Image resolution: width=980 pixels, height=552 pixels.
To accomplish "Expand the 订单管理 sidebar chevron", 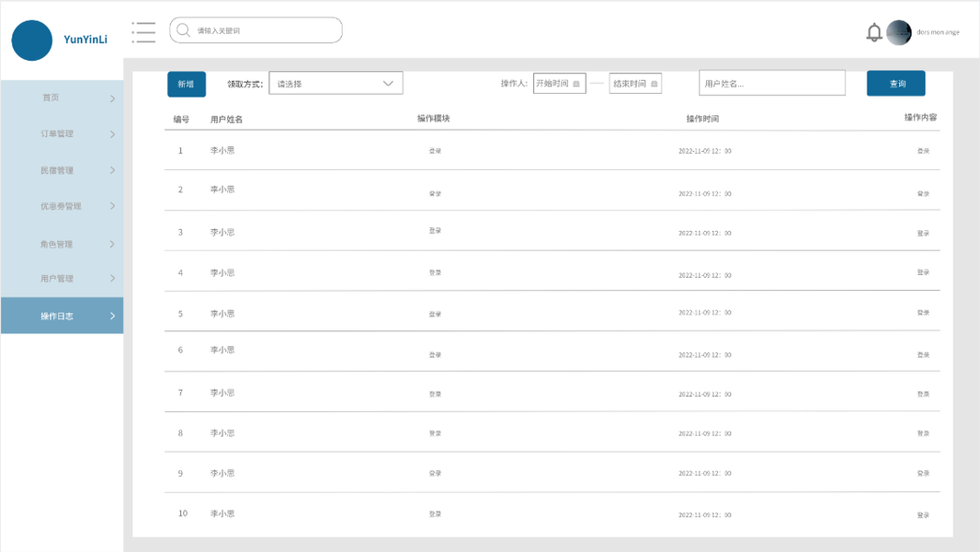I will pyautogui.click(x=113, y=134).
